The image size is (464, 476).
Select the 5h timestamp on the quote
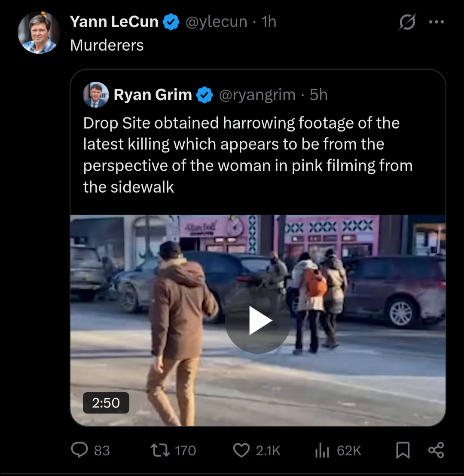tap(318, 95)
